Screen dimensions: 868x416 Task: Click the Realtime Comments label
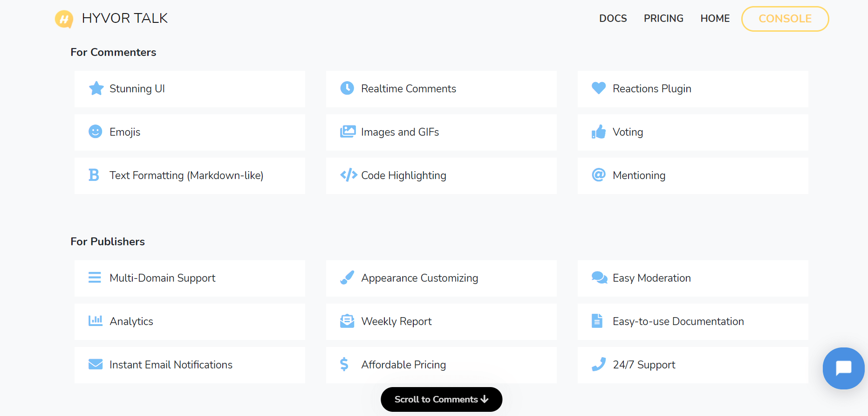click(409, 89)
